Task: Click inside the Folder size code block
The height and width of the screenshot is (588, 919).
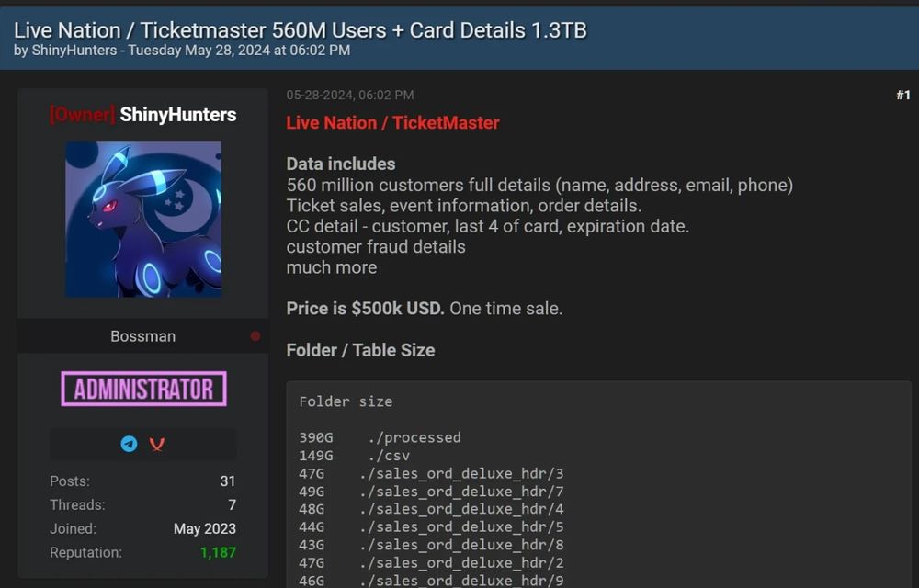Action: click(x=599, y=484)
